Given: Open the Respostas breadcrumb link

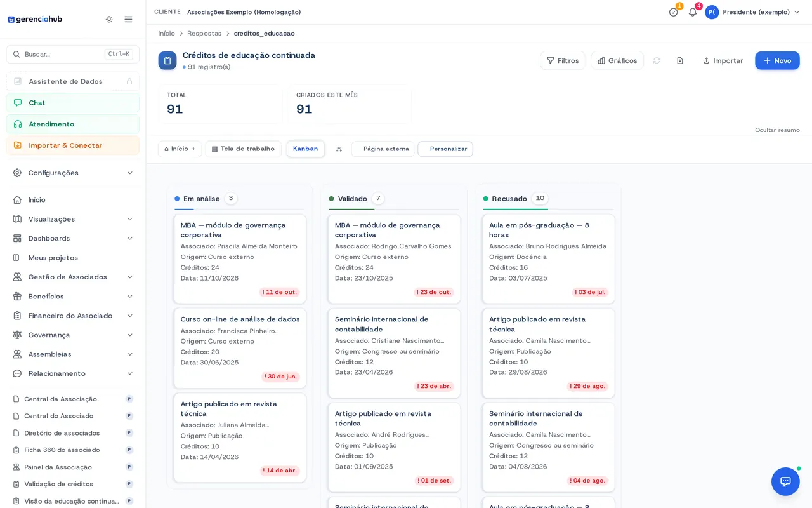Looking at the screenshot, I should 204,34.
